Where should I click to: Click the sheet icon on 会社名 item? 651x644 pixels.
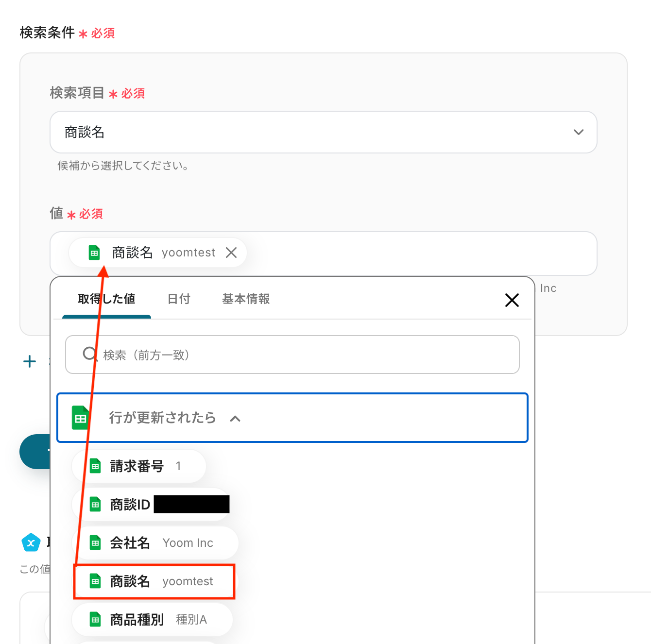click(x=95, y=543)
